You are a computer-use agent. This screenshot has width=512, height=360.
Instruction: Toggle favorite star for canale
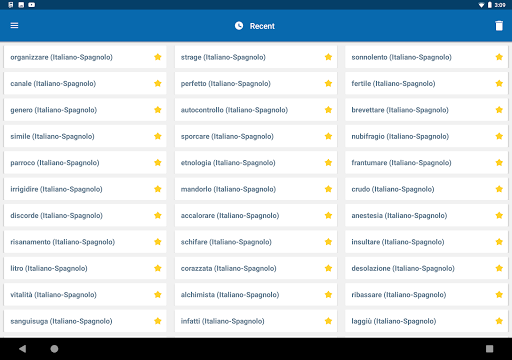(158, 83)
